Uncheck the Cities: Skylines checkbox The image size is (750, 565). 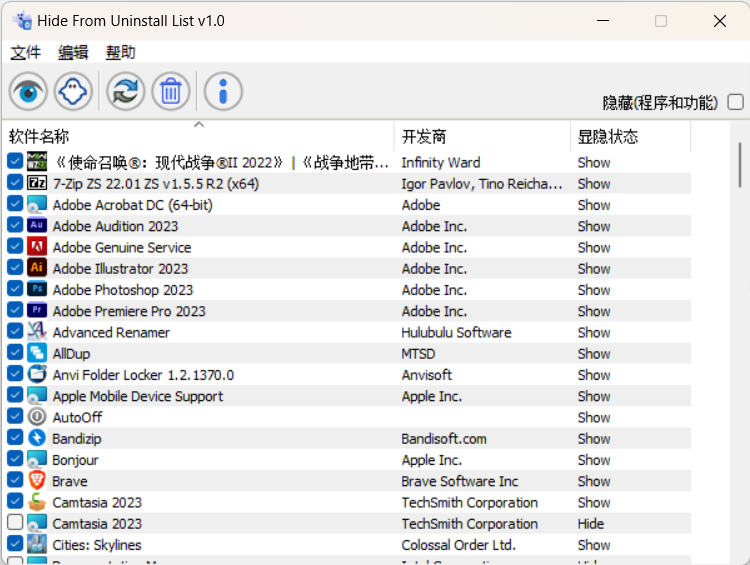(x=15, y=543)
